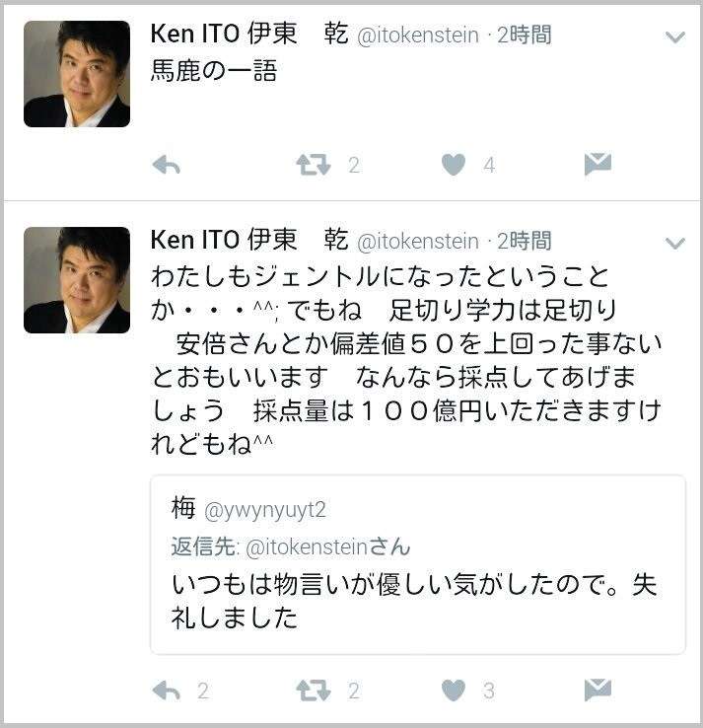Like the second tweet with heart icon
Image resolution: width=703 pixels, height=728 pixels.
[454, 691]
